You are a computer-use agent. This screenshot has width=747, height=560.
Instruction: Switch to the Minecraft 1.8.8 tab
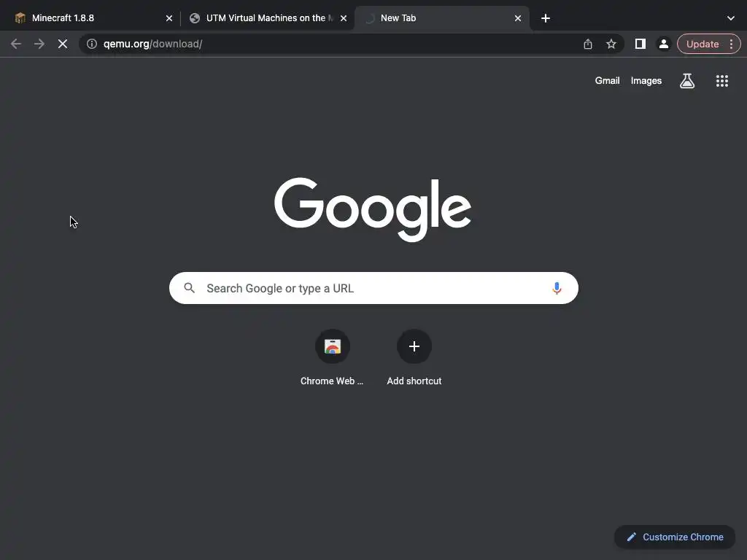90,18
